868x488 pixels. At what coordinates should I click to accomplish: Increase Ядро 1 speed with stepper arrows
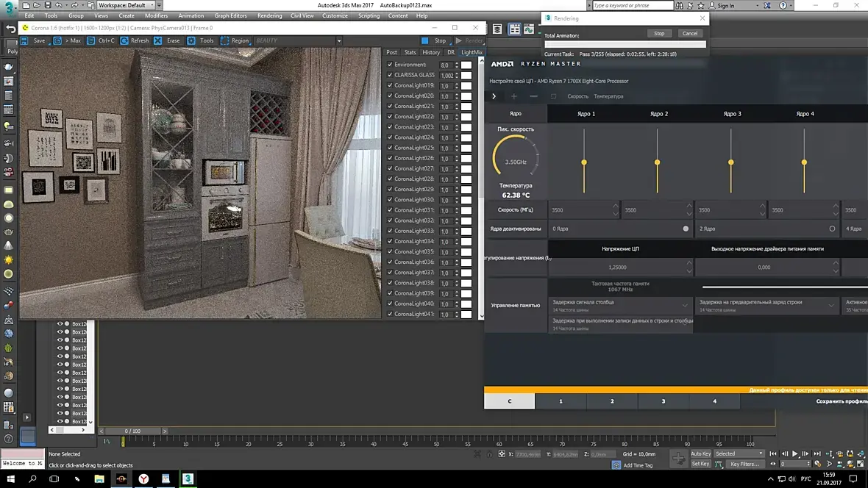[x=615, y=207]
